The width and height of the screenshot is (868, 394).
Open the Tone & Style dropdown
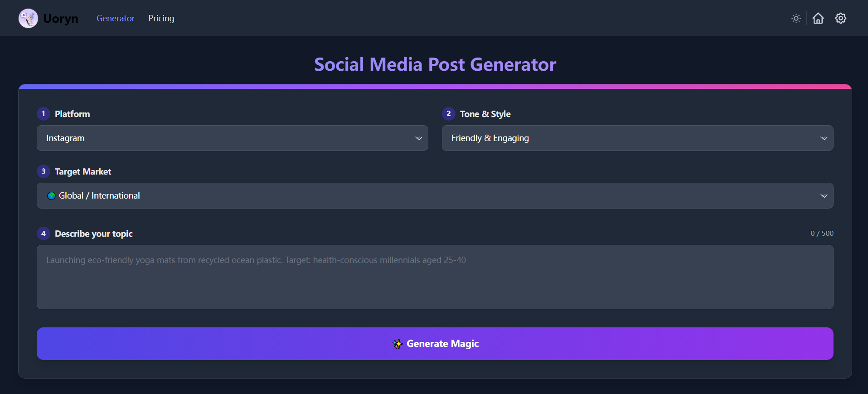coord(637,138)
